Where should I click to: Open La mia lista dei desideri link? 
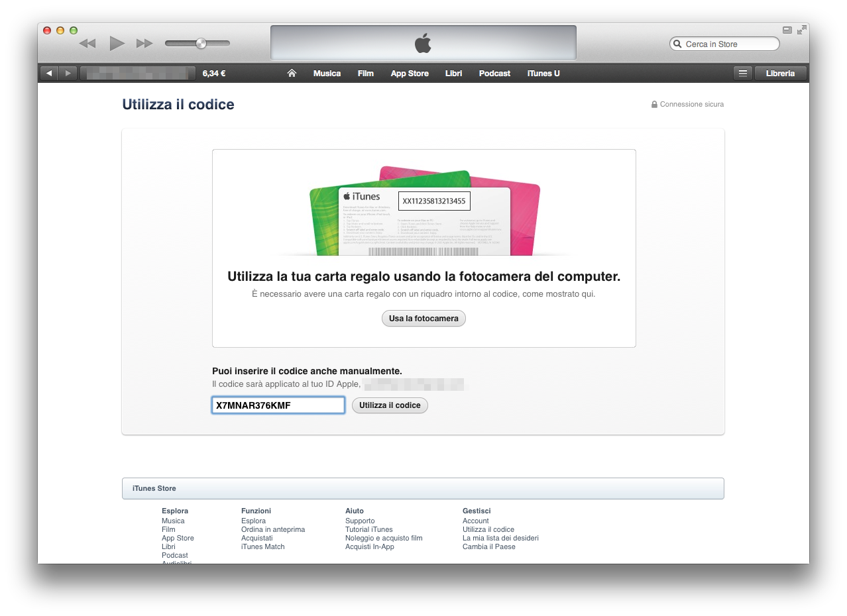pyautogui.click(x=500, y=539)
